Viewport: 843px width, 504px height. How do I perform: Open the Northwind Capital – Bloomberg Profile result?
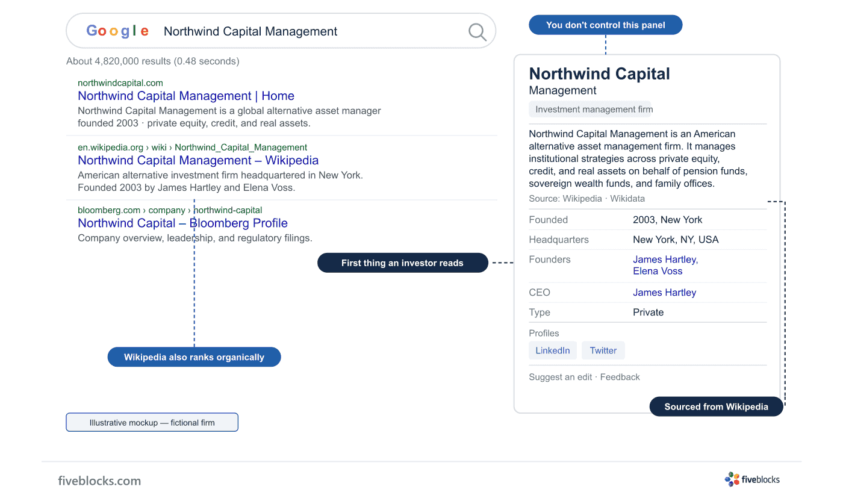point(182,223)
